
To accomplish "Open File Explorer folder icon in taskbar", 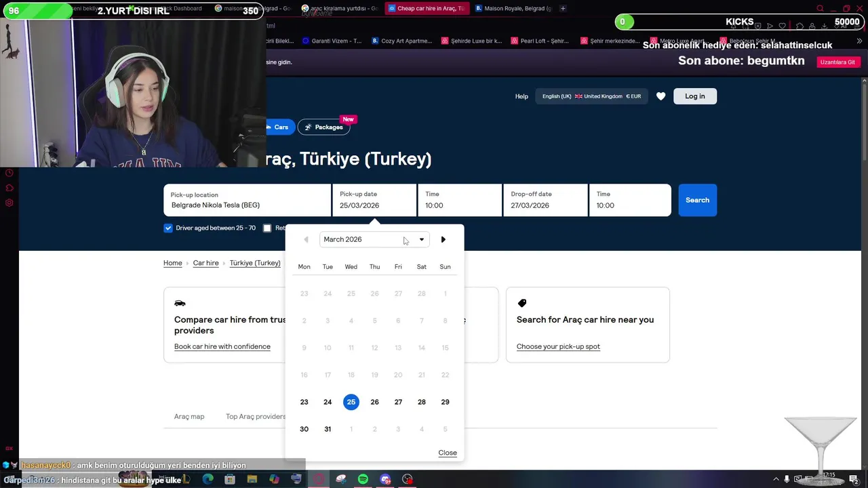I will point(252,479).
